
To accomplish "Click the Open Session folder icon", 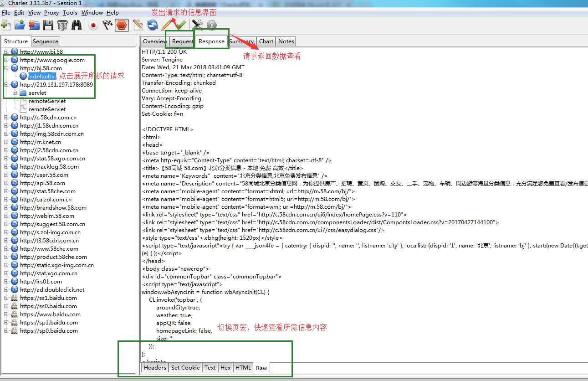I will (x=20, y=25).
